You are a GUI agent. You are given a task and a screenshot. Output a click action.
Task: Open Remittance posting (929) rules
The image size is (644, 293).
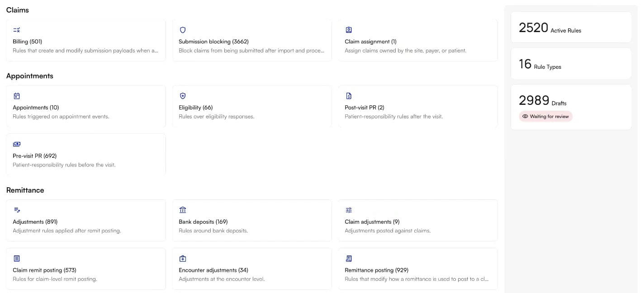pyautogui.click(x=418, y=269)
